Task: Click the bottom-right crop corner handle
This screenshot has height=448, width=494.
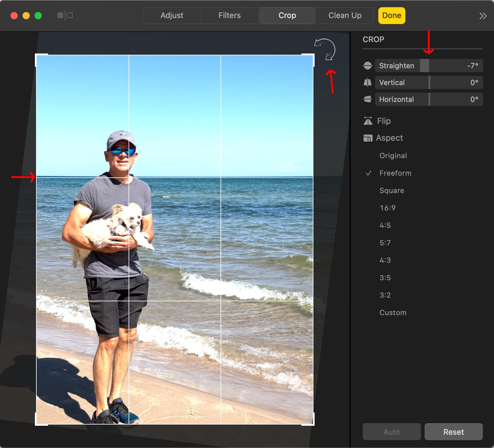Action: tap(313, 424)
